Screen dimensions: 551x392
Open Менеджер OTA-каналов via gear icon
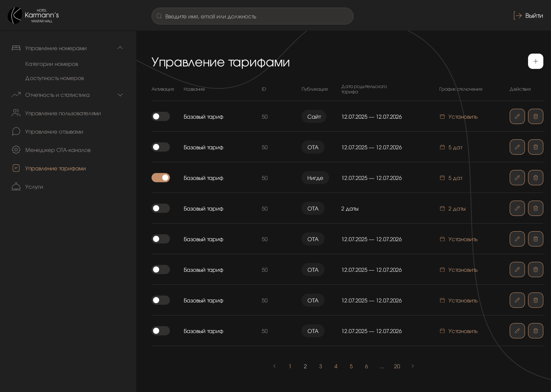pos(16,150)
